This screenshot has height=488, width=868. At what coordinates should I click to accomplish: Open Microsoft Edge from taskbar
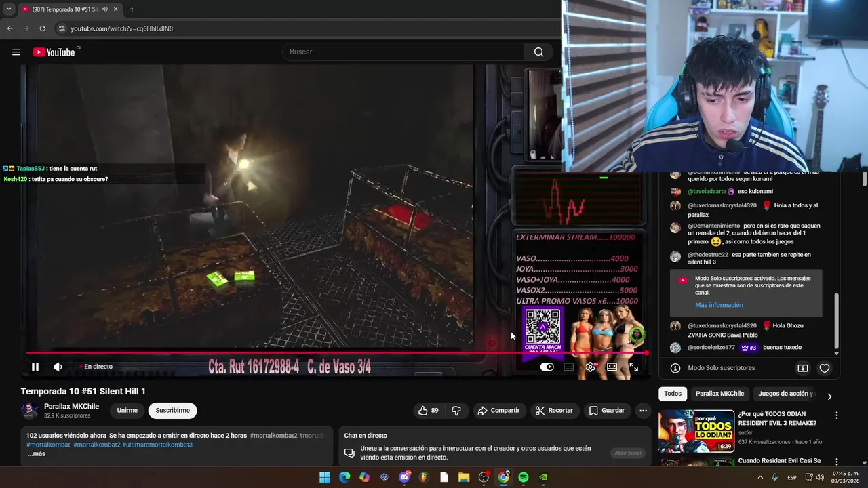coord(344,477)
